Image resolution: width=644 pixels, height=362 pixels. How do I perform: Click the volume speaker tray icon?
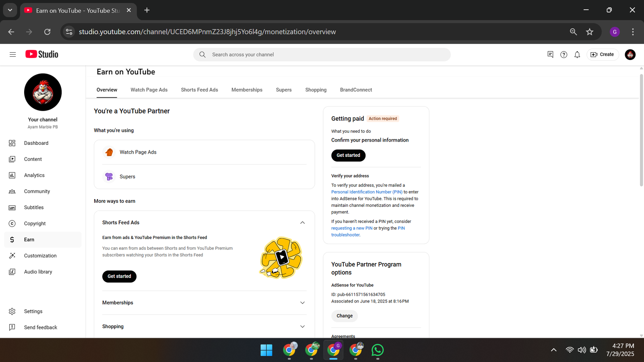(582, 350)
